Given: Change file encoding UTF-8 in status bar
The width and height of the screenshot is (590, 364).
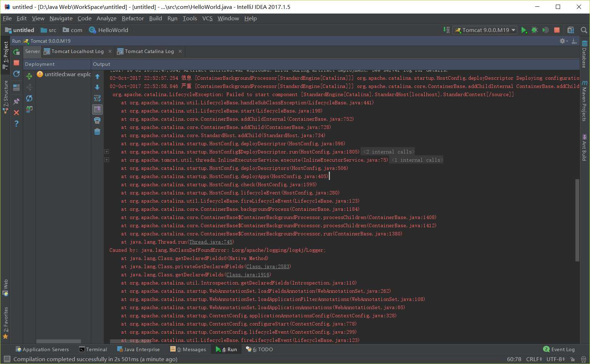Looking at the screenshot, I should pos(555,359).
